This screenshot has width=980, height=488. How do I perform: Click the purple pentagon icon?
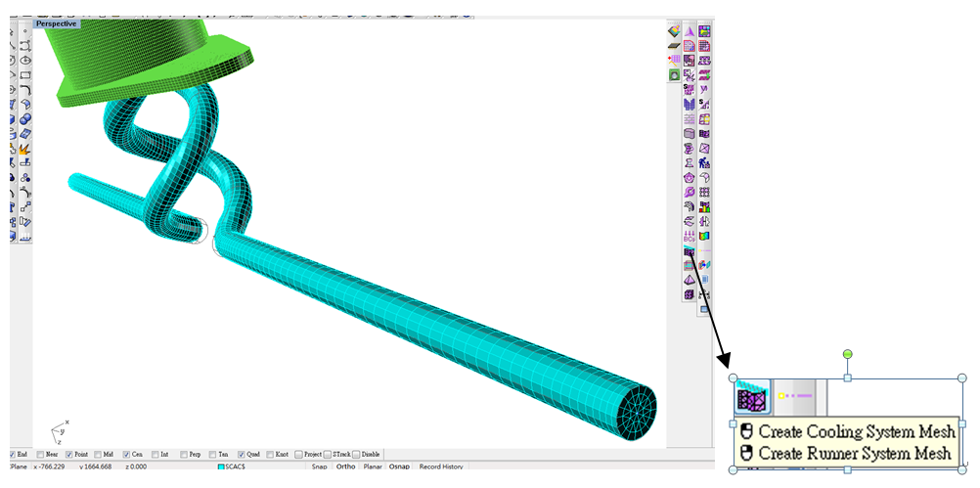coord(689,177)
